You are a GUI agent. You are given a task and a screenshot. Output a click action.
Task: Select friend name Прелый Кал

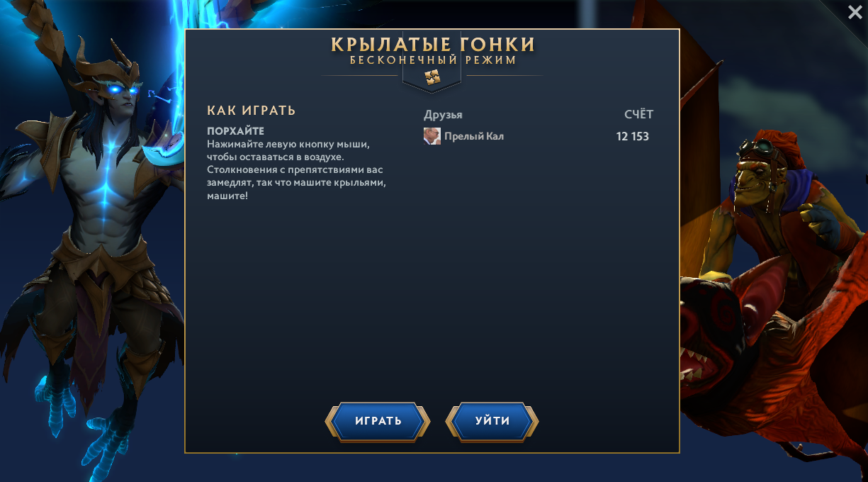(x=474, y=136)
